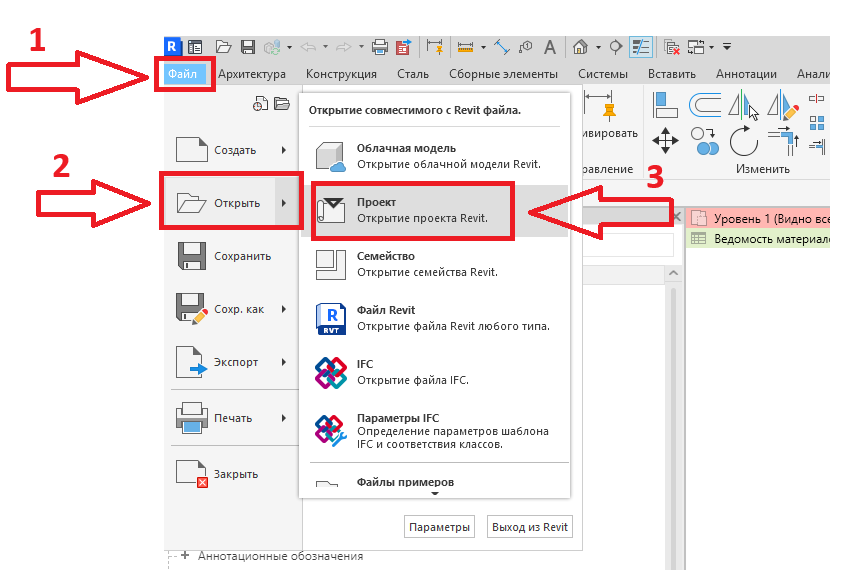
Task: Expand Annotation Symbols tree node plus sign
Action: click(185, 556)
